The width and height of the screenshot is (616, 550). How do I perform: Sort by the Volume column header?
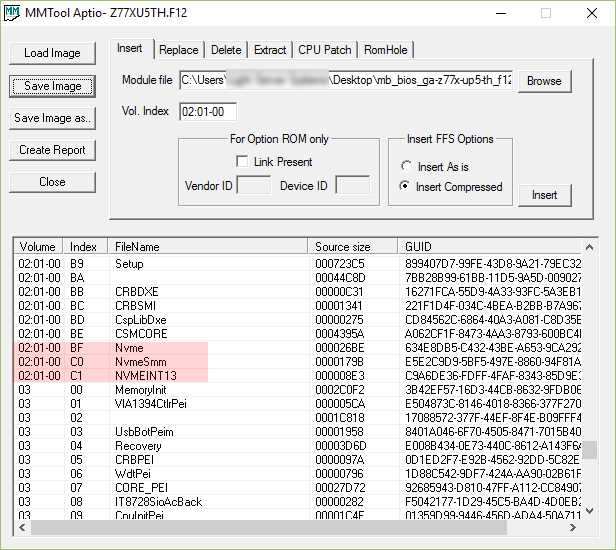coord(38,247)
